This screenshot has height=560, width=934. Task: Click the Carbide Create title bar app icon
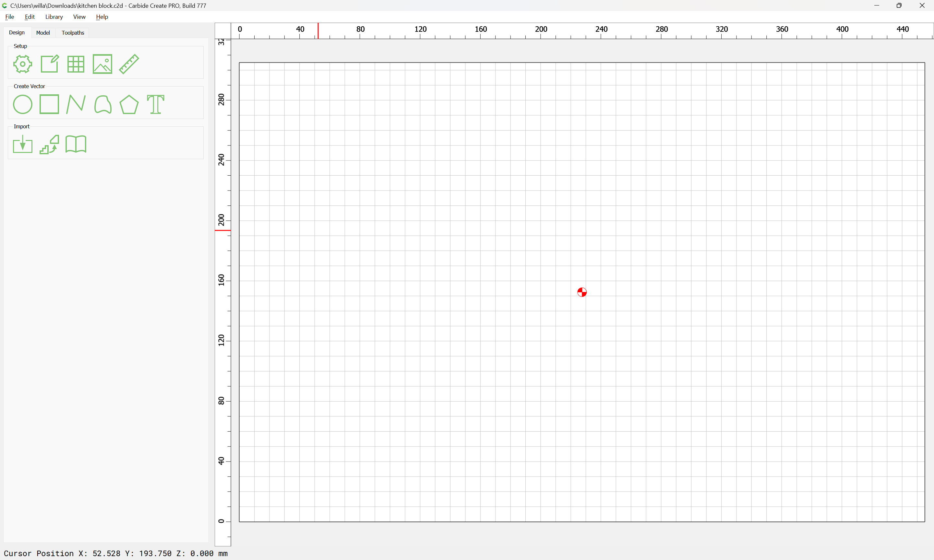click(5, 6)
